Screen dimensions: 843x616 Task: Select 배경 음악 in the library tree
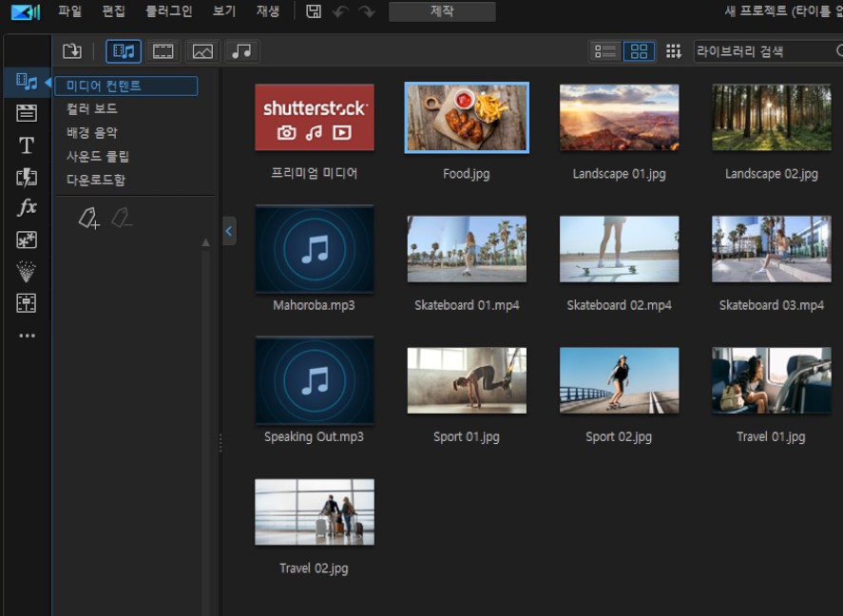pos(92,133)
